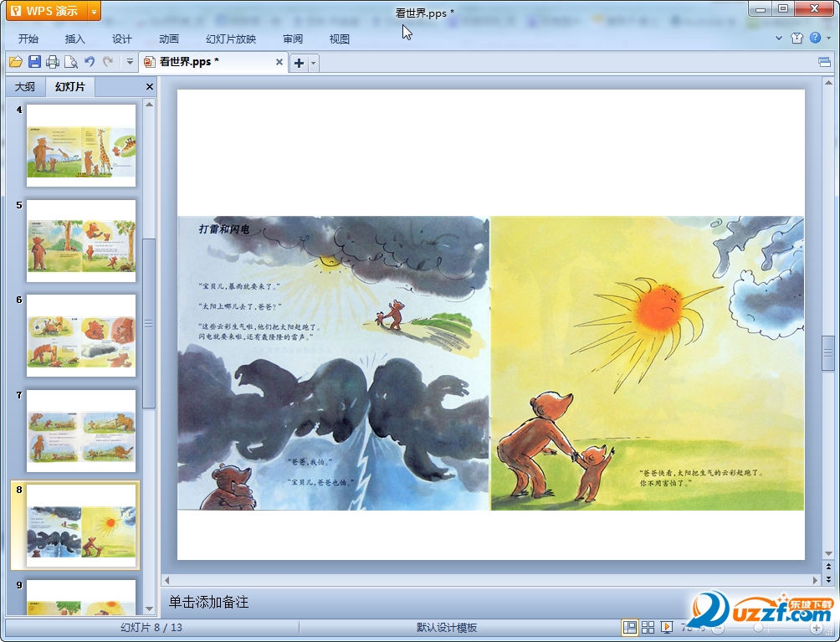Click the horizontal scroll left arrow
Image resolution: width=840 pixels, height=642 pixels.
point(167,580)
